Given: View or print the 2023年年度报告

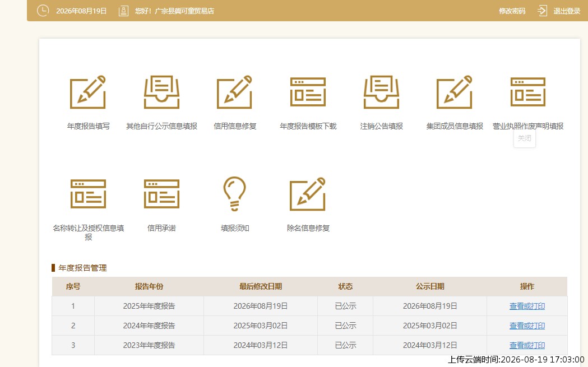Looking at the screenshot, I should pyautogui.click(x=527, y=345).
